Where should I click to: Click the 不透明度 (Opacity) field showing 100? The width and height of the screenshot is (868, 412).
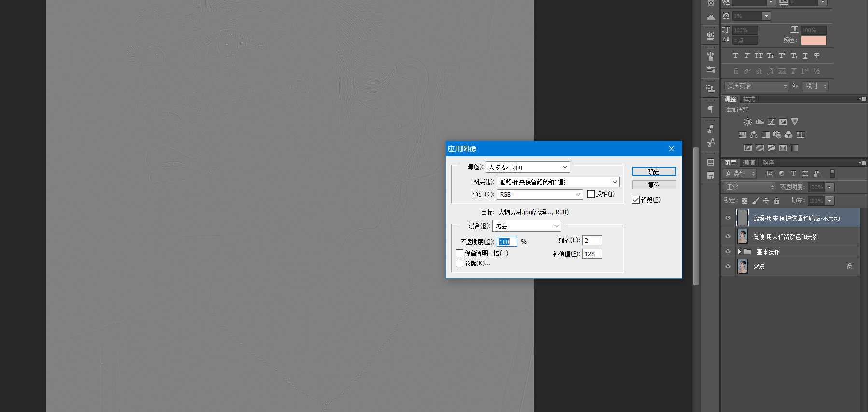(x=507, y=242)
